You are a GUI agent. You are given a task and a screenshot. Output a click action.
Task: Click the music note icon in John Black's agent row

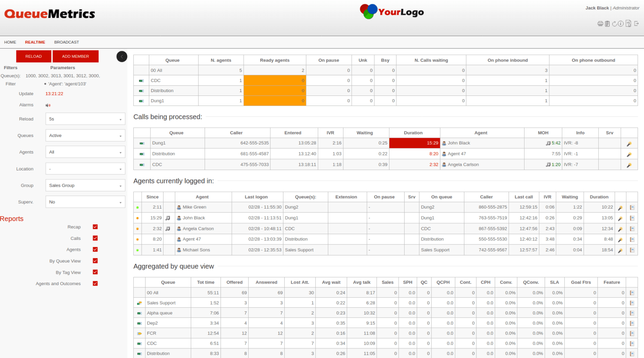pos(168,218)
